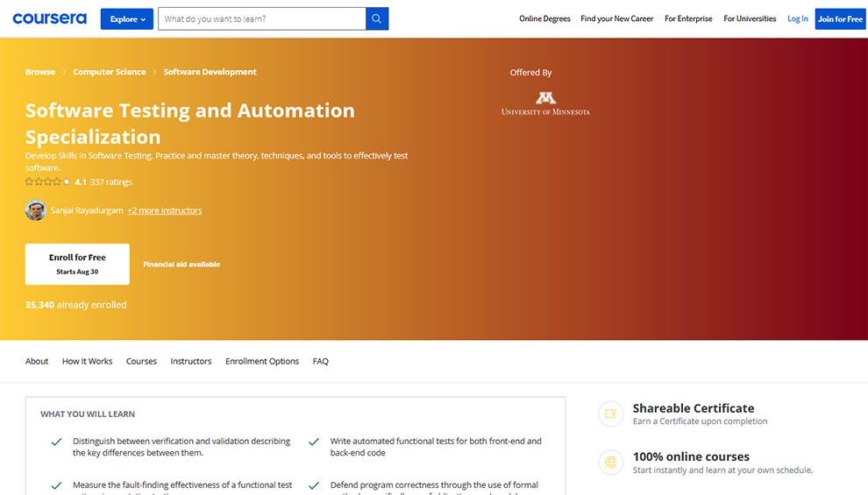Switch to the Instructors tab

click(191, 361)
